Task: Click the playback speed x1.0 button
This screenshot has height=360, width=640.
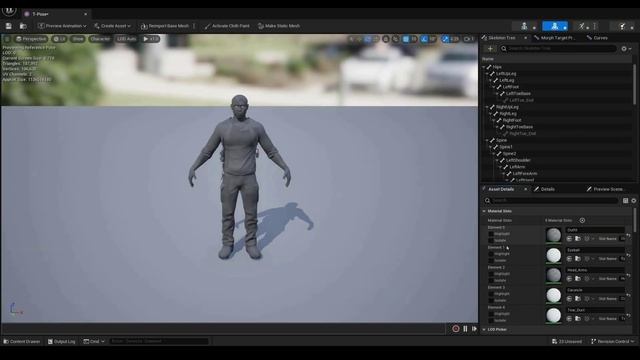Action: click(150, 39)
